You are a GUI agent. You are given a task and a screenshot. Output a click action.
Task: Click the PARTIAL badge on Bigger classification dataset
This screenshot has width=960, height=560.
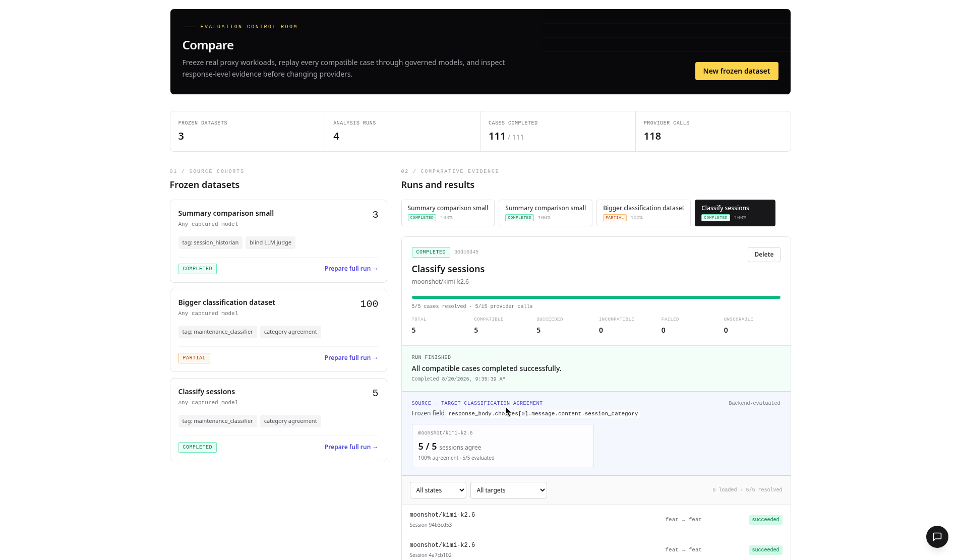coord(194,358)
